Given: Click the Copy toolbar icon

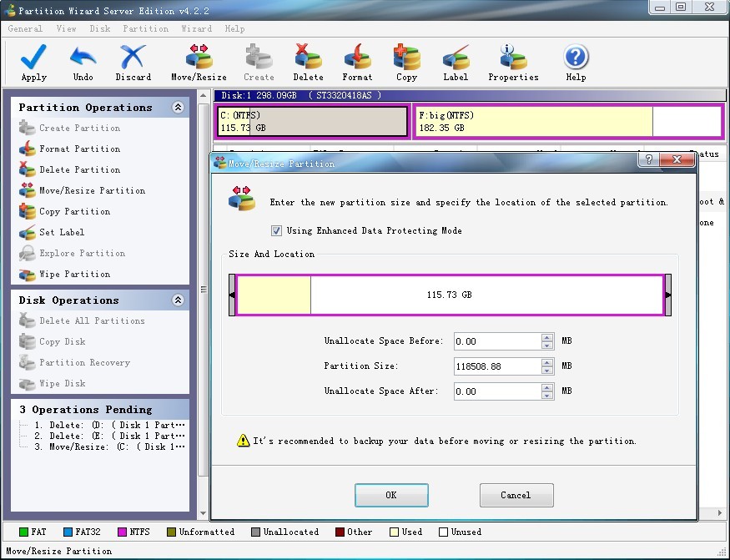Looking at the screenshot, I should click(x=406, y=57).
